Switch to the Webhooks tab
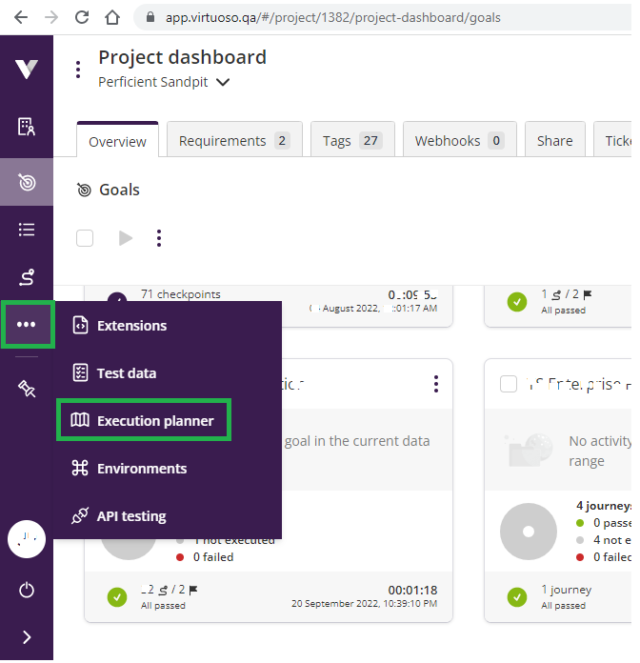The width and height of the screenshot is (640, 663). click(x=459, y=140)
